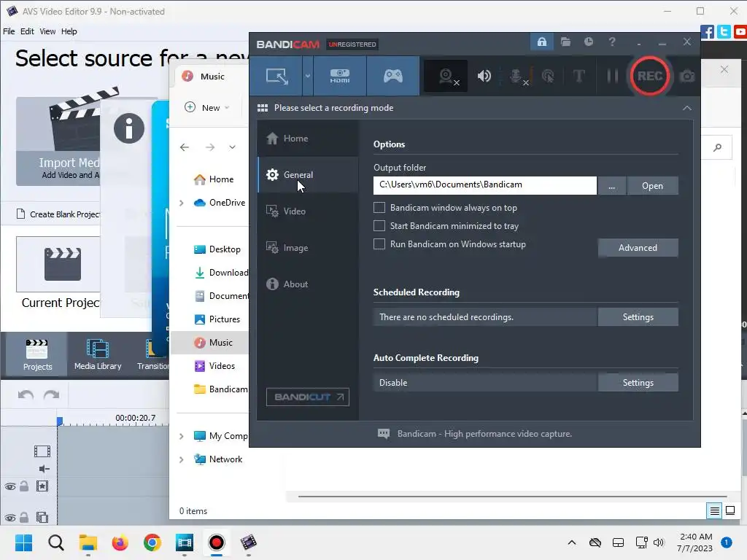Open recent locations chevron in File Explorer

[232, 147]
